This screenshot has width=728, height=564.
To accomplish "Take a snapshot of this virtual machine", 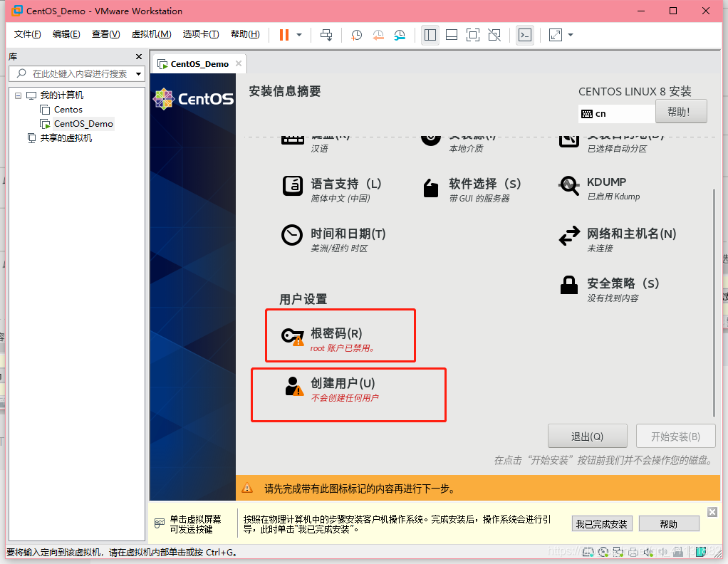I will pyautogui.click(x=356, y=35).
